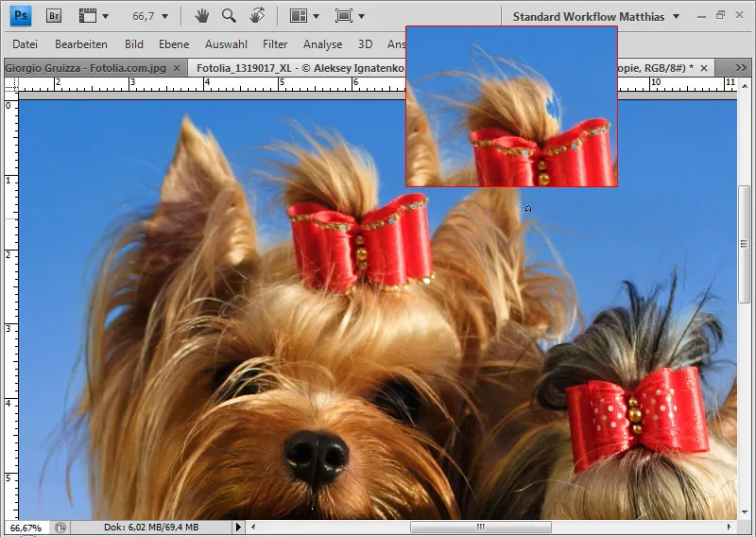Screen dimensions: 756x537
Task: Select the Hand tool
Action: [202, 16]
